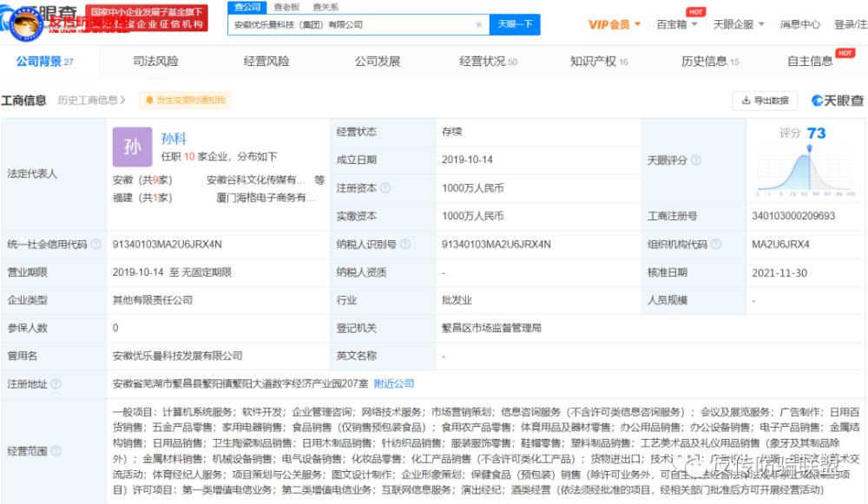This screenshot has width=868, height=504.
Task: Click 厦门海格电子商务有 company link
Action: pos(266,198)
